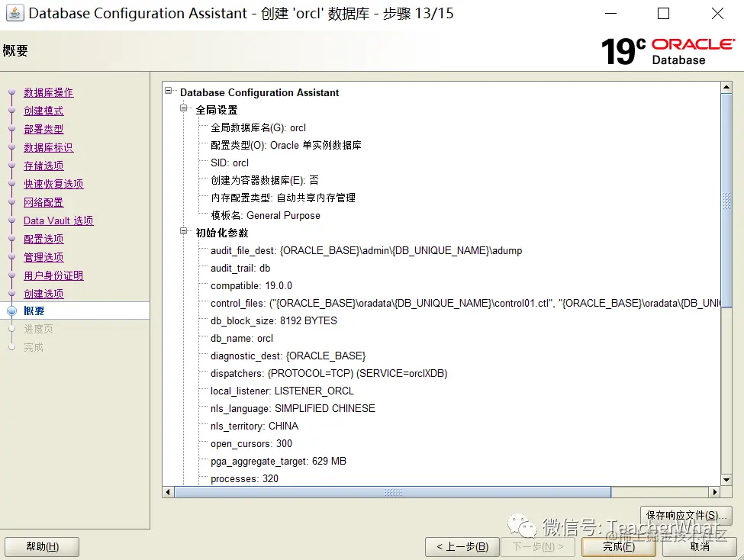Select the control_files parameter row
Image resolution: width=744 pixels, height=560 pixels.
point(465,303)
